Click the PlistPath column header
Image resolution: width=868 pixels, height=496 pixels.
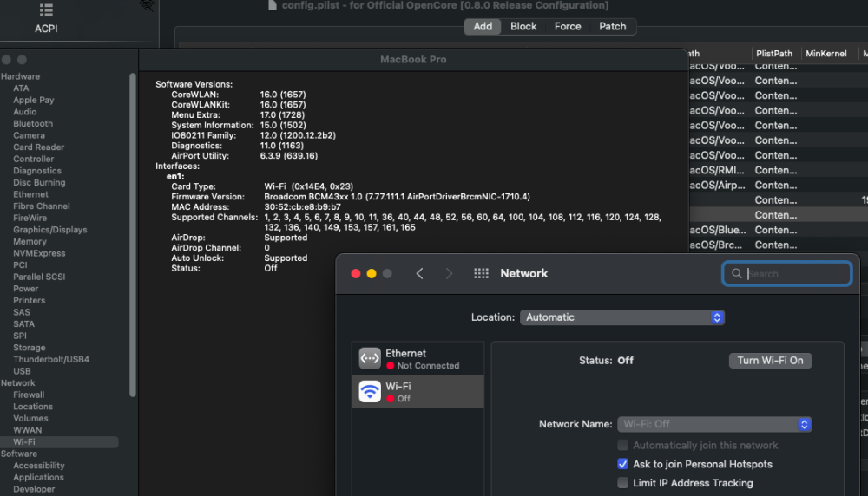[x=774, y=54]
